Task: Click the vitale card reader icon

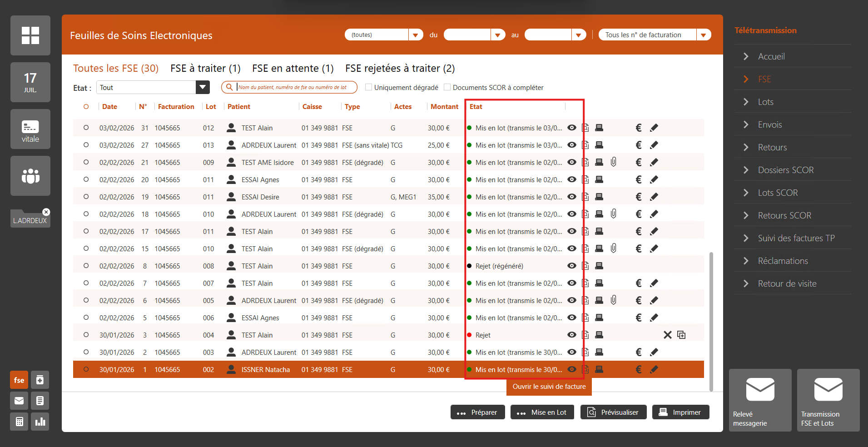Action: (x=30, y=129)
